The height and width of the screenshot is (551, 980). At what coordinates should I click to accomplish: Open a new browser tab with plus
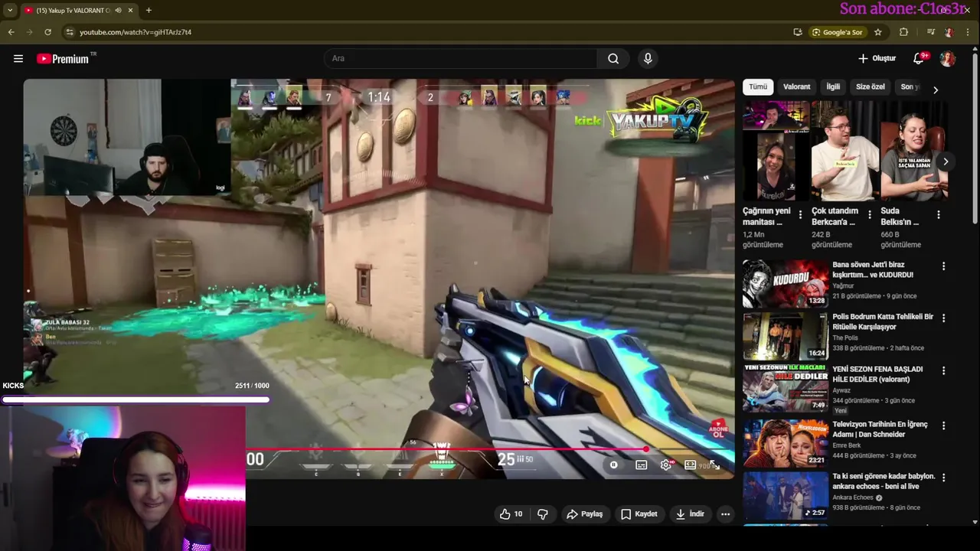(149, 10)
